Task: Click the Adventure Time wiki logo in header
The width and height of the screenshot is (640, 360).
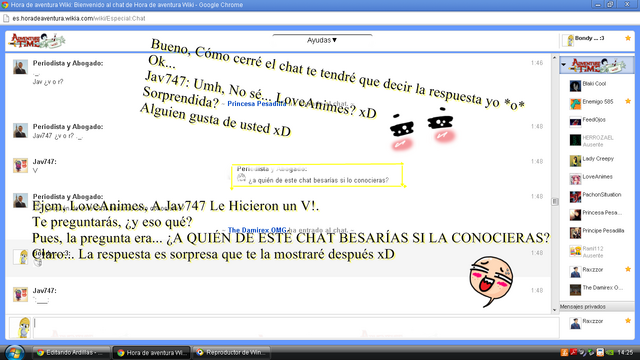Action: click(37, 41)
